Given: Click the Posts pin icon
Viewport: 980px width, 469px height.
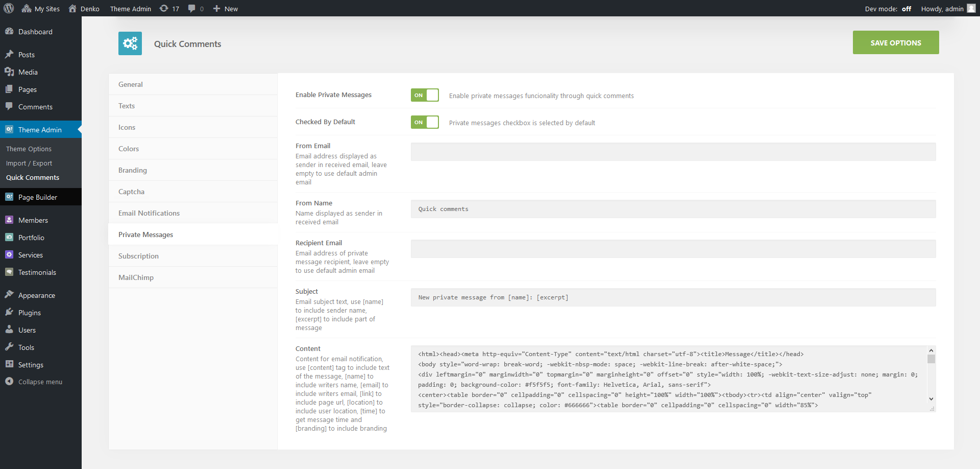Looking at the screenshot, I should pyautogui.click(x=9, y=54).
